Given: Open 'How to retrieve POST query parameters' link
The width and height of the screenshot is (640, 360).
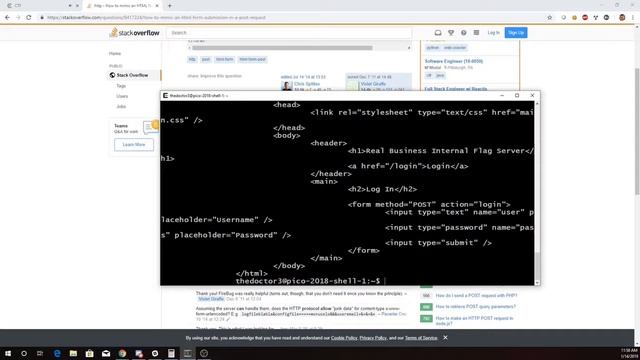Looking at the screenshot, I should pyautogui.click(x=476, y=307).
